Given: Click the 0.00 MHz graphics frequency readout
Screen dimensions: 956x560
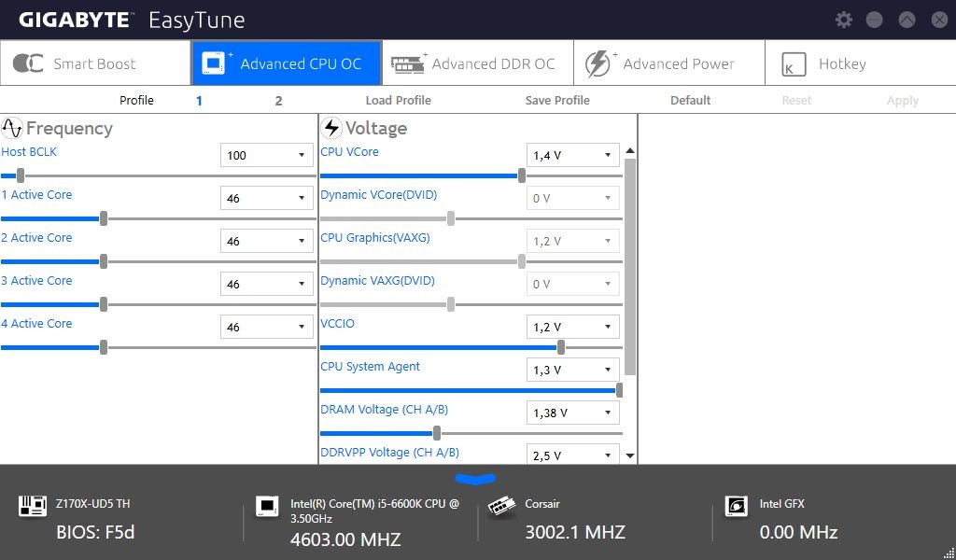Looking at the screenshot, I should tap(798, 532).
